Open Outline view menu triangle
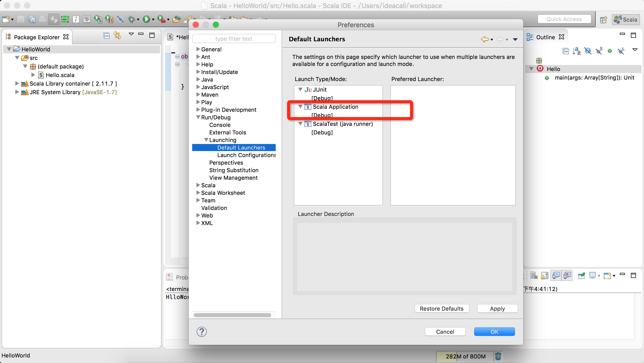 click(635, 50)
